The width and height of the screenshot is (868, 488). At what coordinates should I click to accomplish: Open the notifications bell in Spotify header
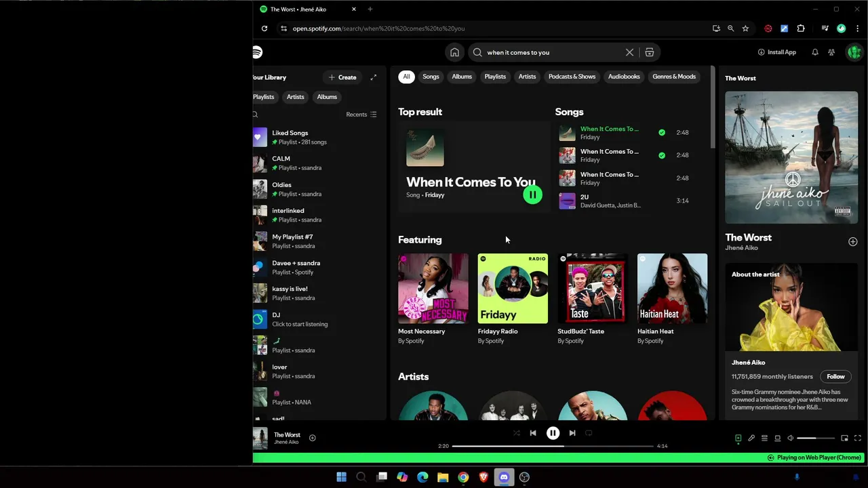pyautogui.click(x=815, y=52)
